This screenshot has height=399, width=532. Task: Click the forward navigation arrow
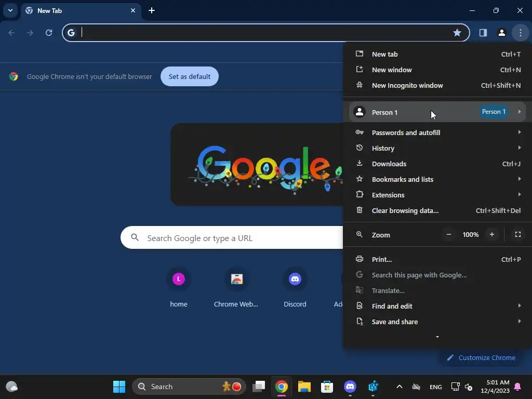[x=30, y=33]
